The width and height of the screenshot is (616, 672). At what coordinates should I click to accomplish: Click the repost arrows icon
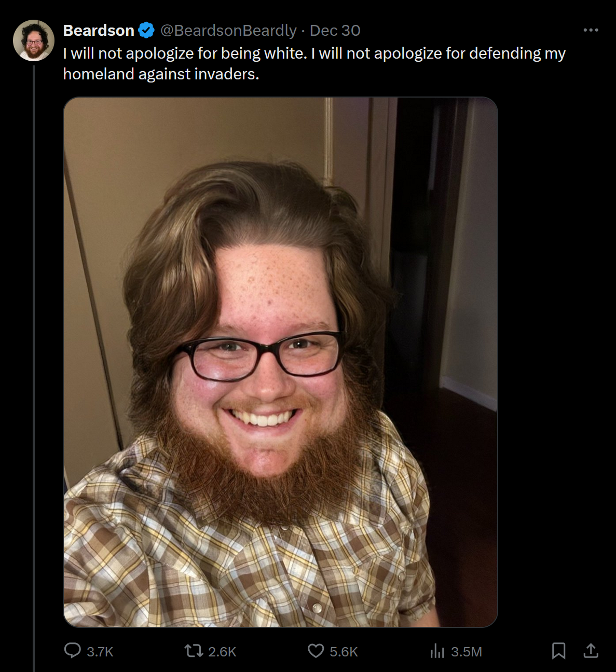pos(194,651)
